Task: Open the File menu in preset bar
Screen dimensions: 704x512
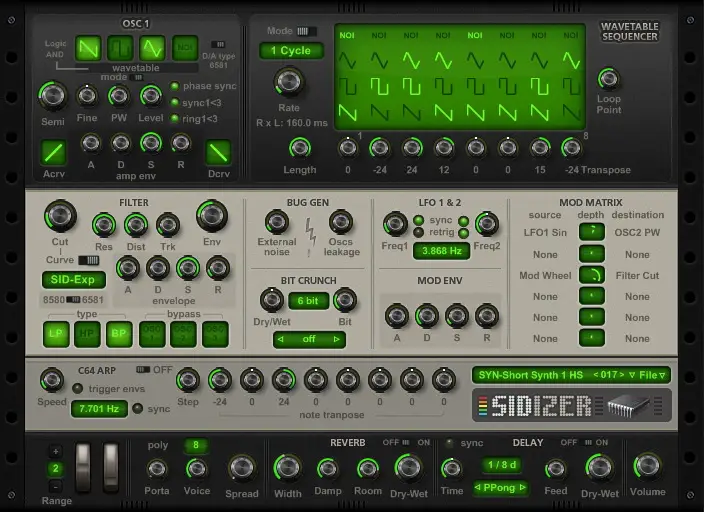Action: coord(652,375)
